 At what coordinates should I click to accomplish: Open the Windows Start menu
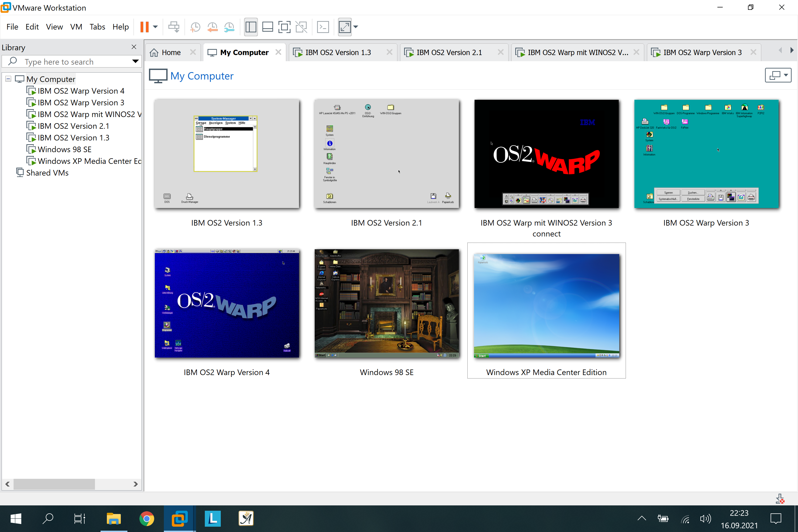pyautogui.click(x=16, y=518)
